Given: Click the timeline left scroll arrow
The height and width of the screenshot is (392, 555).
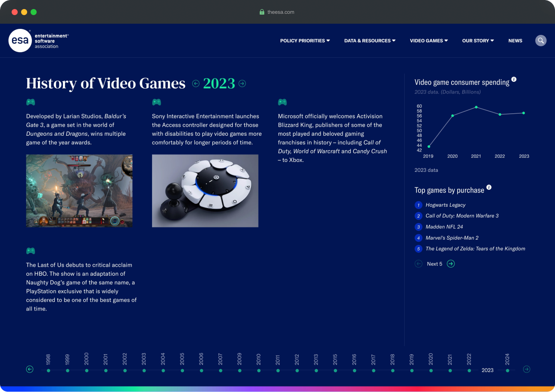Looking at the screenshot, I should (x=30, y=369).
